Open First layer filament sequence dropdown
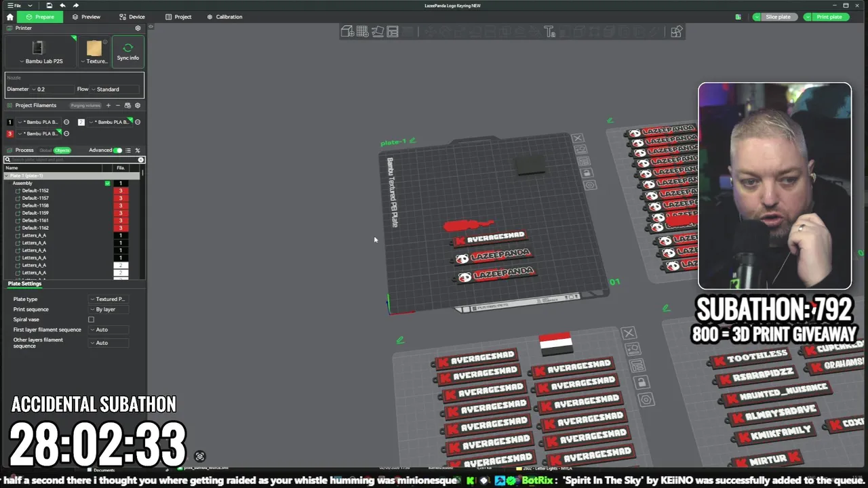This screenshot has height=488, width=868. 108,329
